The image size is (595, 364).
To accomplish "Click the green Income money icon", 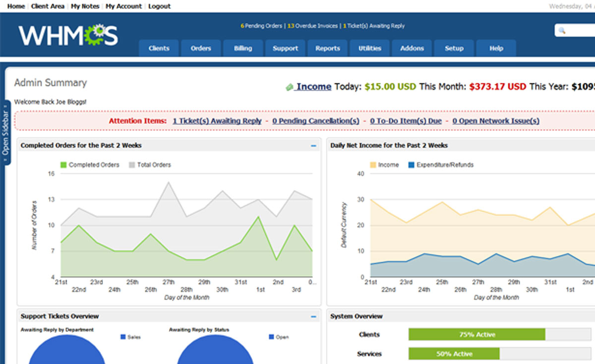I will click(290, 87).
